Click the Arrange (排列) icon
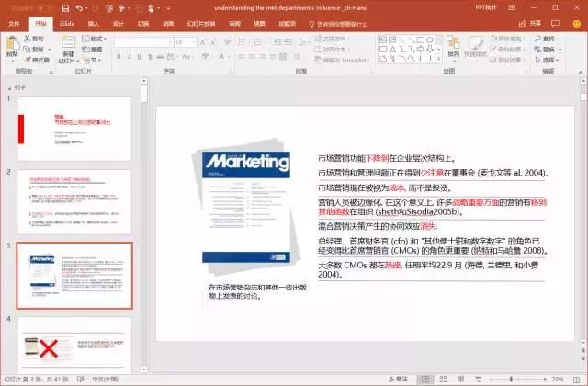588x386 pixels. pos(453,43)
